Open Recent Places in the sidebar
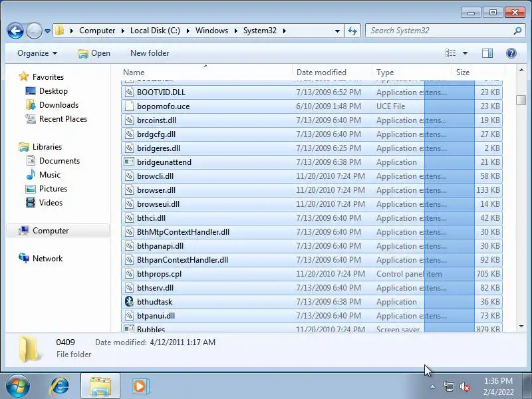532x399 pixels. (x=63, y=119)
